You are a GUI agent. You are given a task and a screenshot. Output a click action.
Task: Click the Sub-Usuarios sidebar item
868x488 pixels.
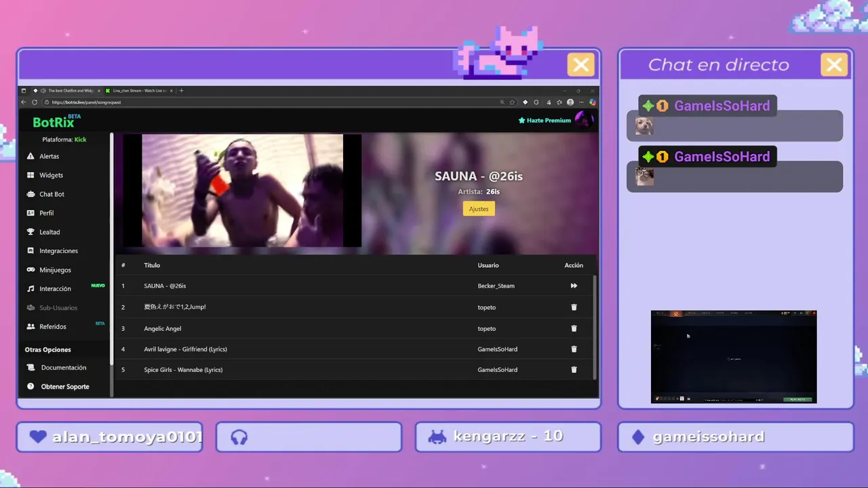click(x=58, y=308)
